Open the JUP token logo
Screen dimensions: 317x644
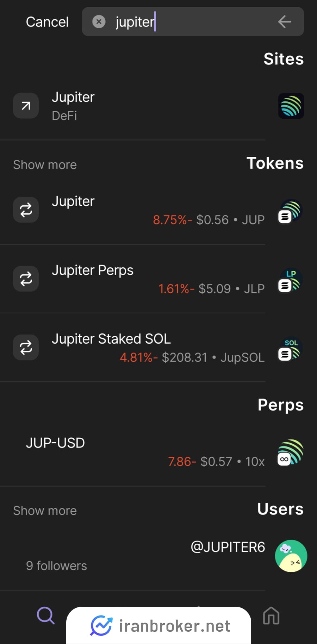click(291, 211)
